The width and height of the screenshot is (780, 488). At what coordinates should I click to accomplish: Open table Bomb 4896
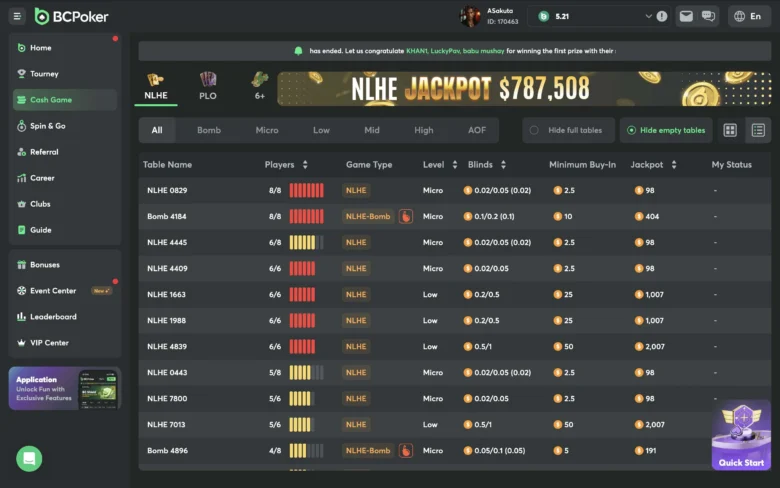[x=455, y=451]
